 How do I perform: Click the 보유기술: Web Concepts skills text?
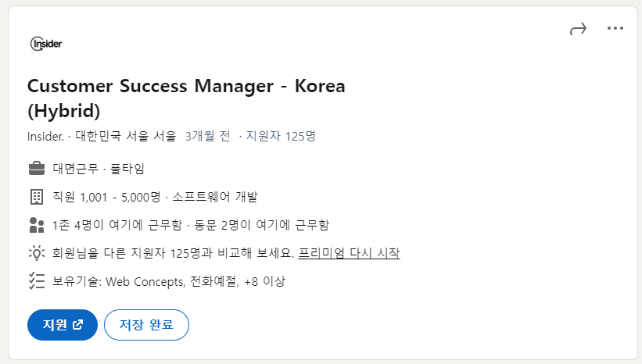point(117,281)
